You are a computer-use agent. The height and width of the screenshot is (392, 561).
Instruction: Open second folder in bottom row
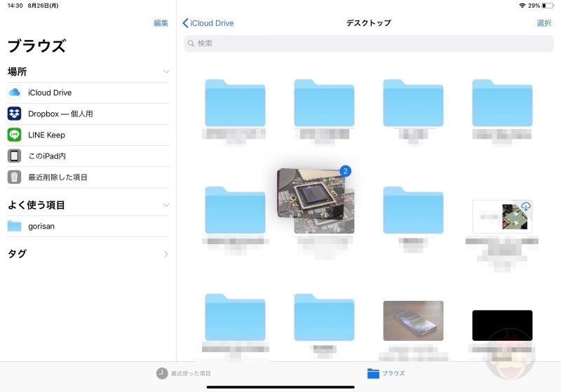click(324, 318)
